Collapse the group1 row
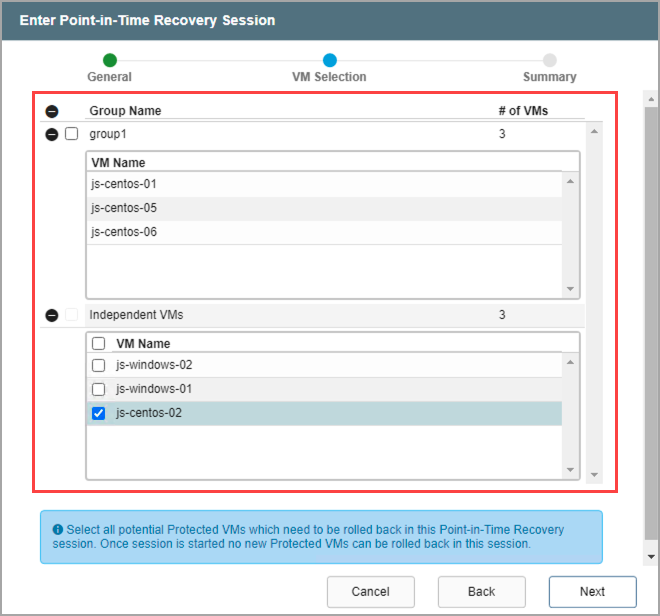 click(x=52, y=134)
